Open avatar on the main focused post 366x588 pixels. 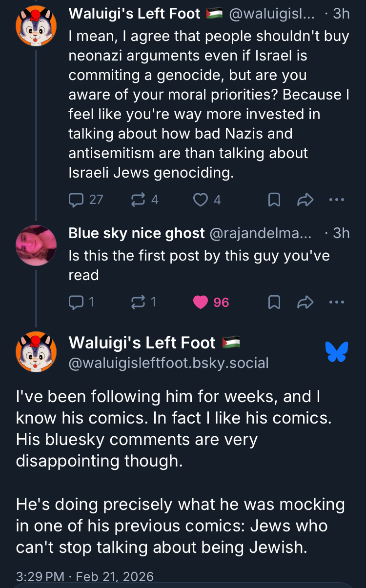coord(36,352)
